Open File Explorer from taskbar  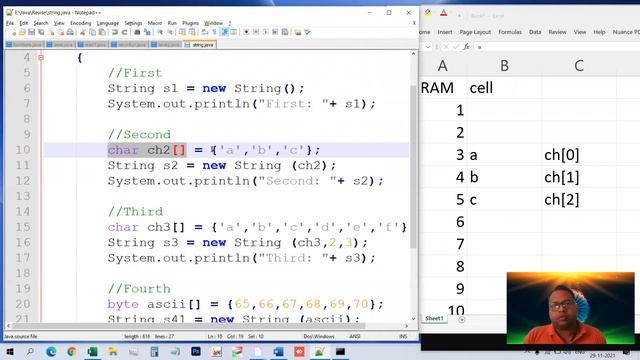[x=113, y=351]
